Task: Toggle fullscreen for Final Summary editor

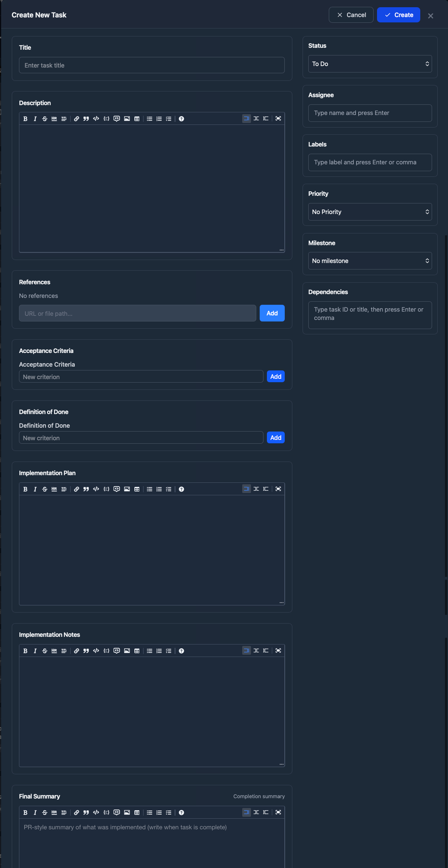Action: click(x=278, y=812)
